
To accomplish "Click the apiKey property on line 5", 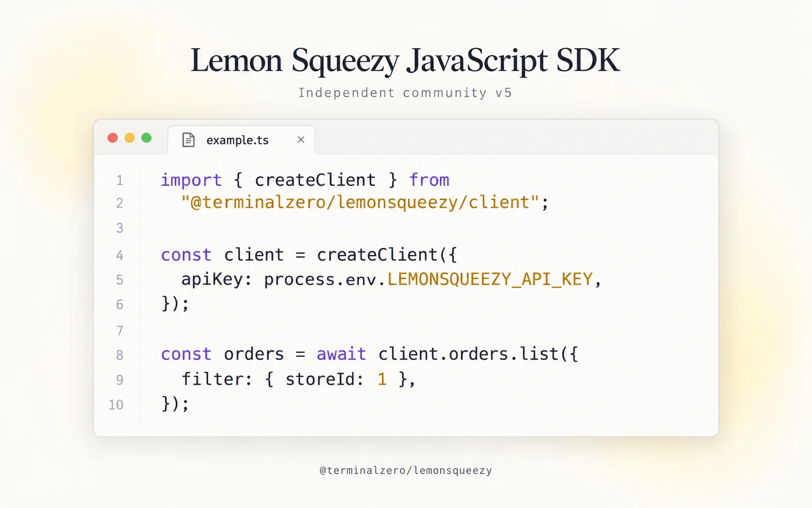I will (212, 280).
